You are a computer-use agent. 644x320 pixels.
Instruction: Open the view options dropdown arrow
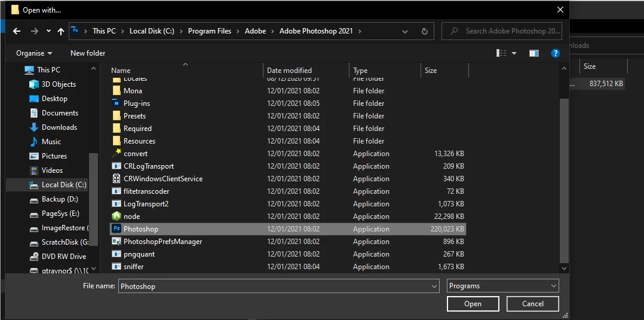pos(514,53)
